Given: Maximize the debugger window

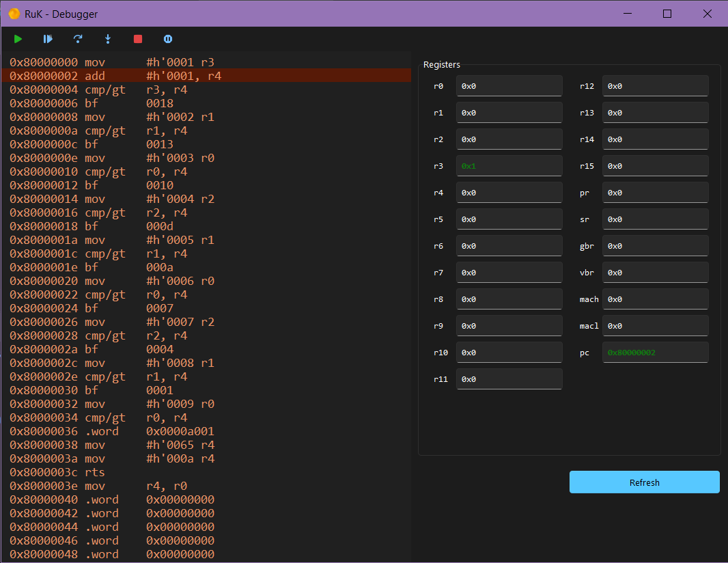Looking at the screenshot, I should pos(667,14).
